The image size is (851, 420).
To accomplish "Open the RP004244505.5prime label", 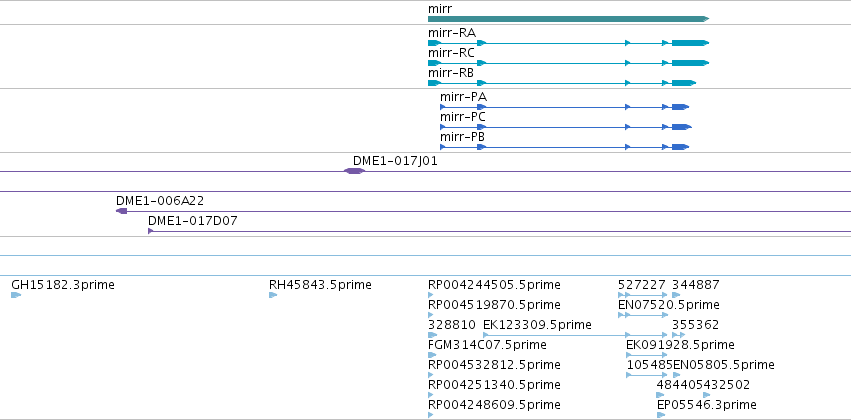I will click(x=494, y=285).
